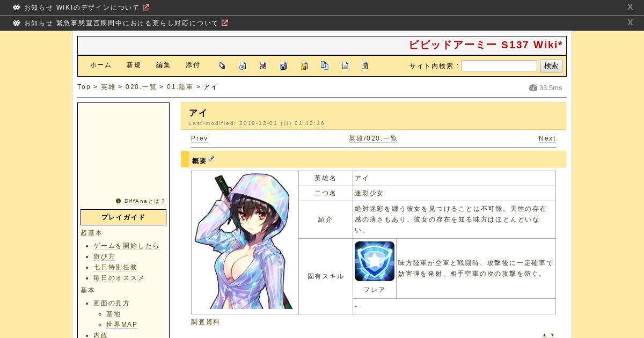Open 01.陸軍 breadcrumb link
This screenshot has height=338, width=644.
click(180, 87)
